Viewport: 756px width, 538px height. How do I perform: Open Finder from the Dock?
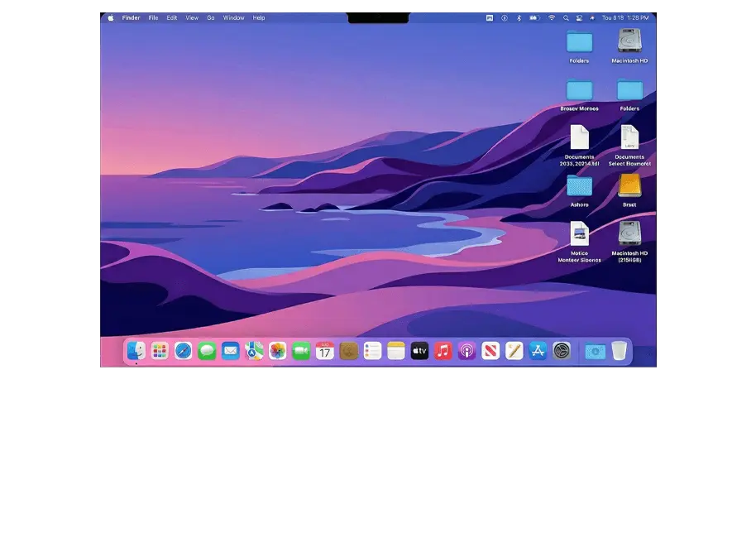(x=136, y=351)
